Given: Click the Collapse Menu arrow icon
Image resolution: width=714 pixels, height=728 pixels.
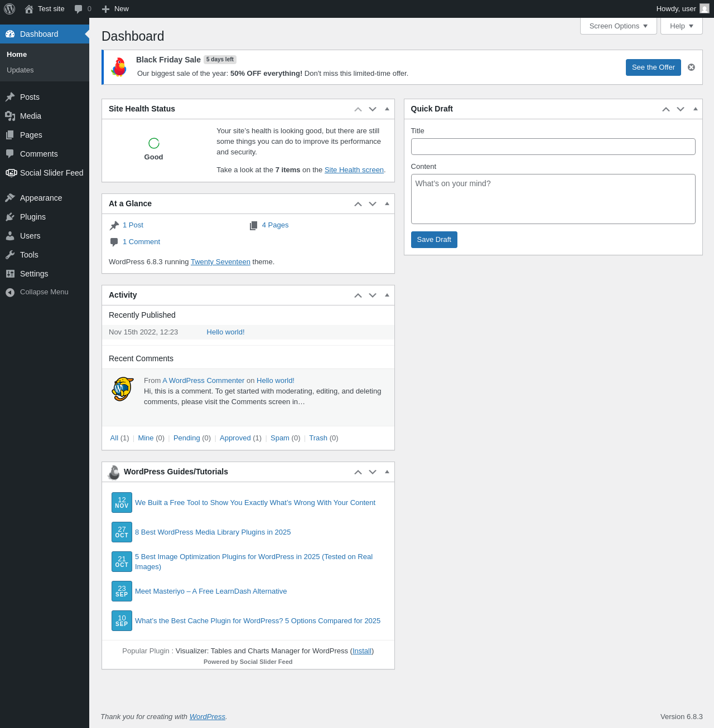Looking at the screenshot, I should point(10,292).
